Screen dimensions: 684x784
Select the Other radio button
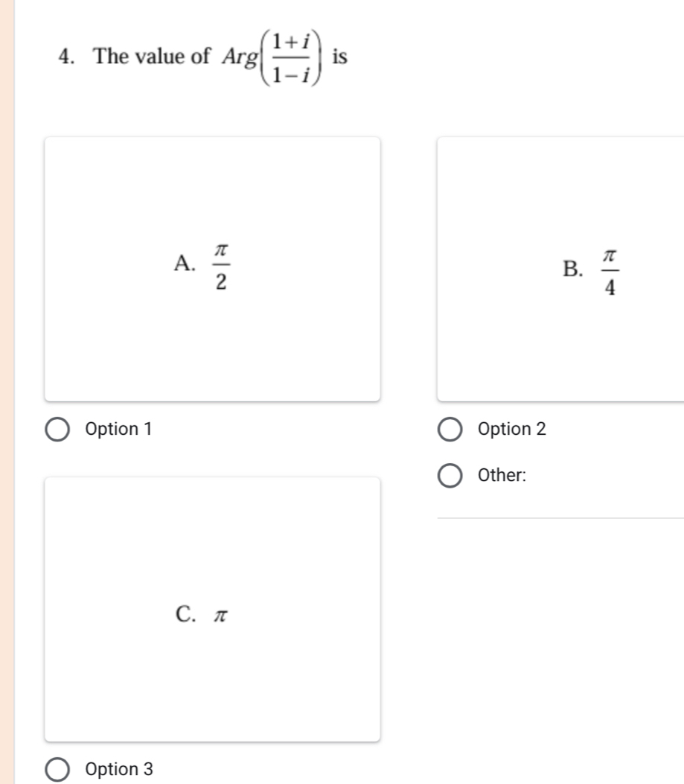point(449,475)
